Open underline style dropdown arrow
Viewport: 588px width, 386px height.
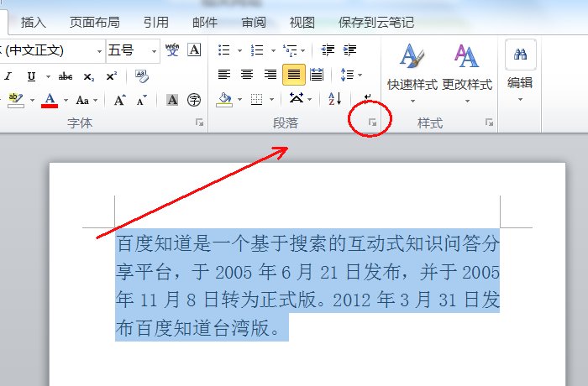[48, 77]
